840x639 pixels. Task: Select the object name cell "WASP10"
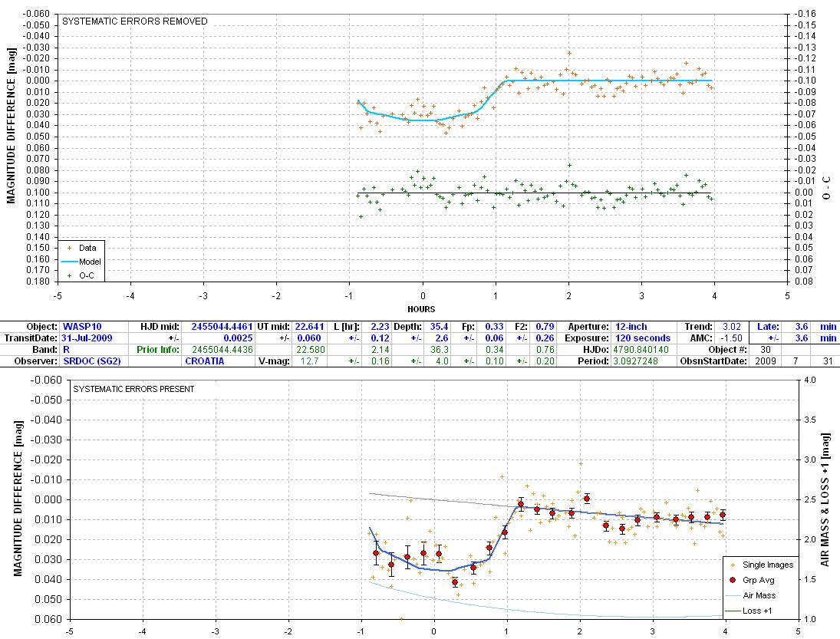tap(82, 327)
